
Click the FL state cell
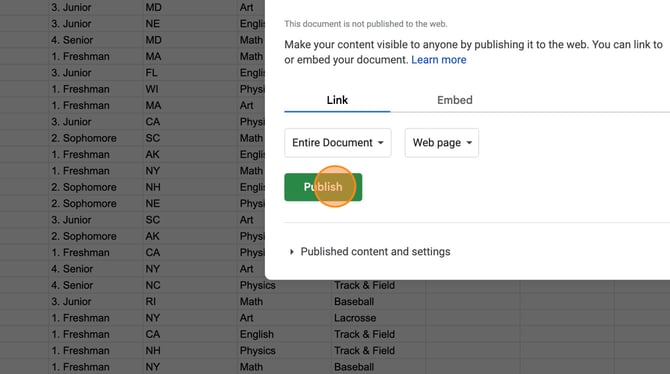pos(190,73)
